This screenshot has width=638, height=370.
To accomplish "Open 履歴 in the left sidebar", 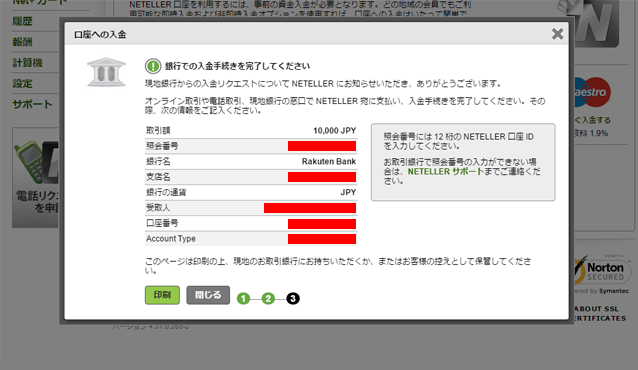I will 22,21.
